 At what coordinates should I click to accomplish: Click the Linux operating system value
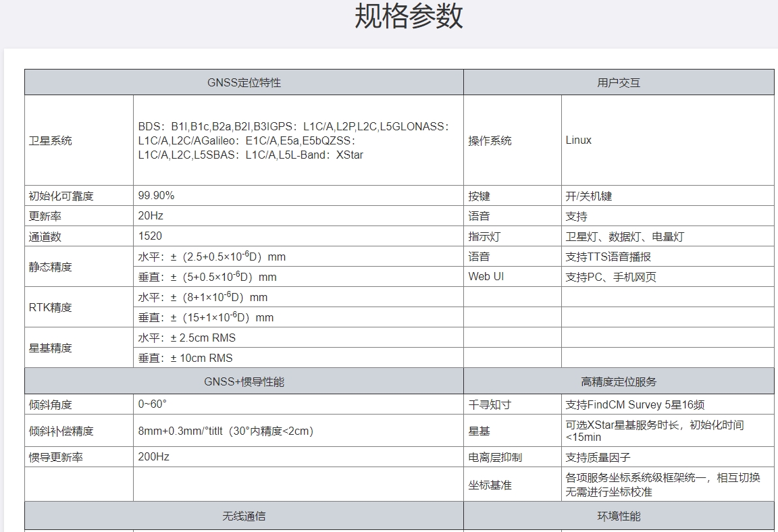(x=579, y=140)
